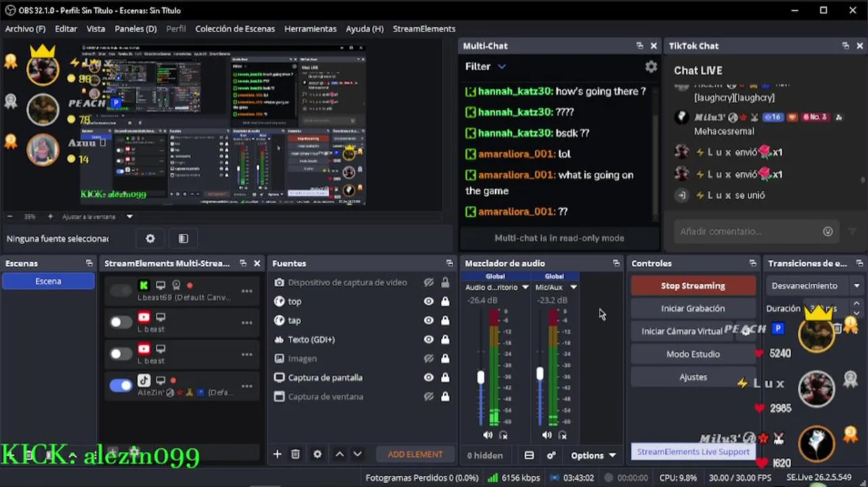The height and width of the screenshot is (487, 868).
Task: Open emoji picker in the TikTok comment box
Action: [828, 231]
